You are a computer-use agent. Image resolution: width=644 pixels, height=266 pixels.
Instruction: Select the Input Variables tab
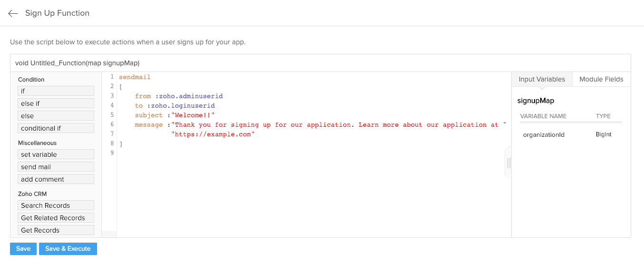542,79
